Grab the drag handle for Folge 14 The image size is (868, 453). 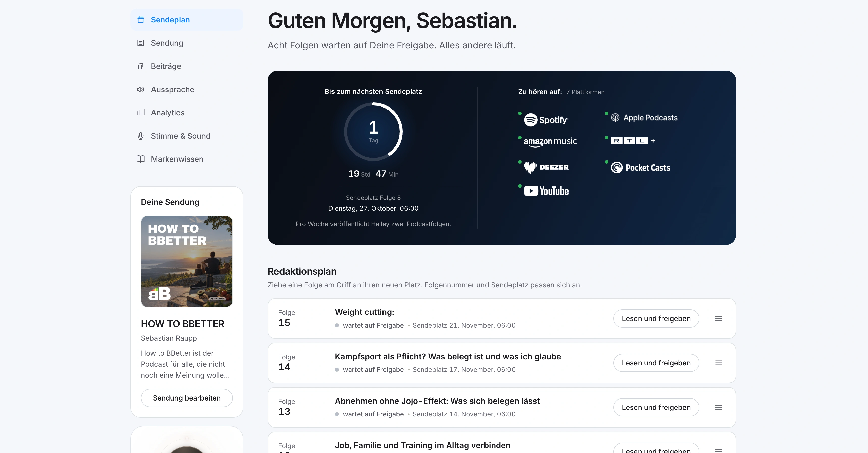[x=718, y=363]
